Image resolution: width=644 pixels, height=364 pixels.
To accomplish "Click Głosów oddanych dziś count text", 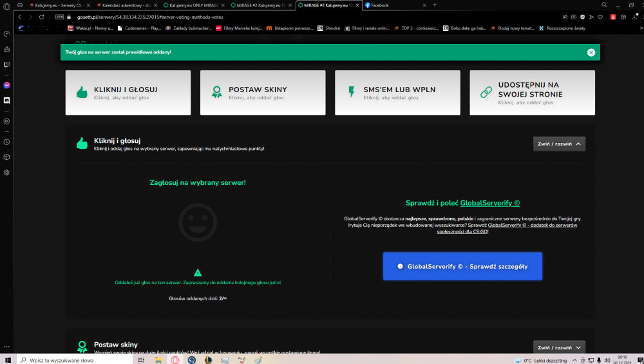I will tap(198, 299).
